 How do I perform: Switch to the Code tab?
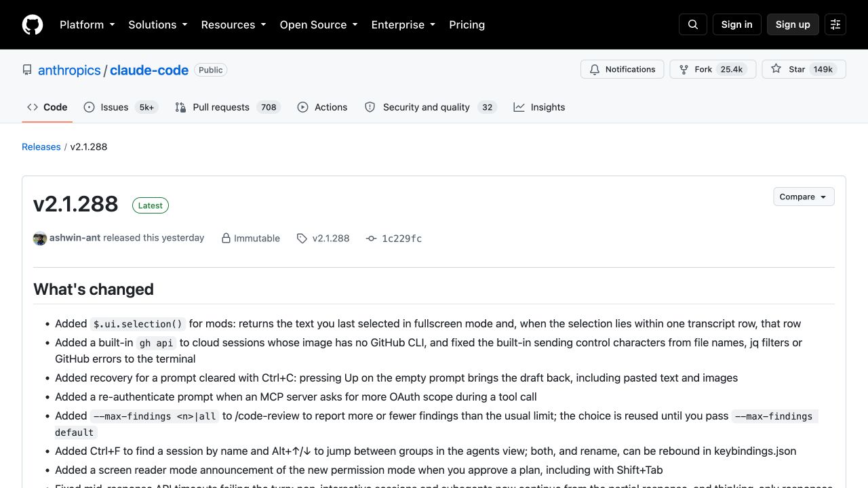[x=47, y=107]
